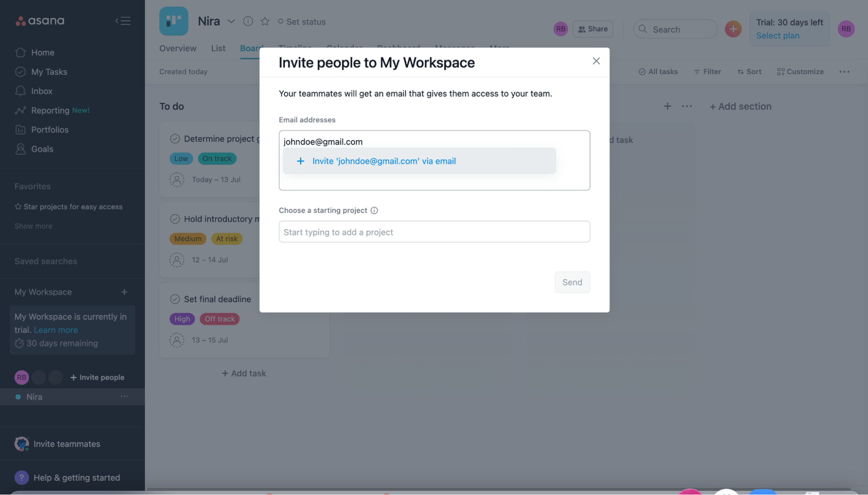This screenshot has width=868, height=495.
Task: Click the RB avatar in the sidebar
Action: (22, 378)
